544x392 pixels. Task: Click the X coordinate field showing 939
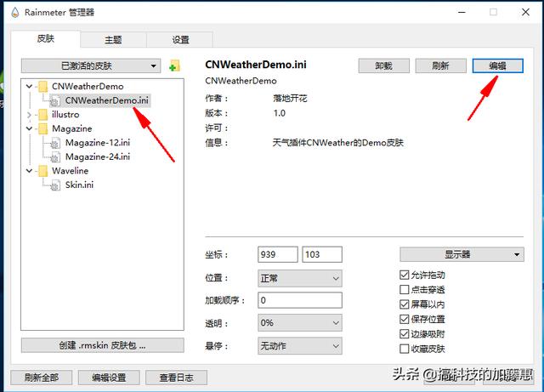click(278, 254)
